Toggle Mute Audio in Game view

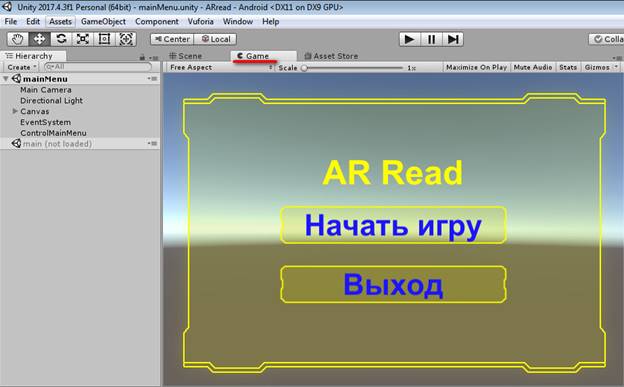coord(532,67)
